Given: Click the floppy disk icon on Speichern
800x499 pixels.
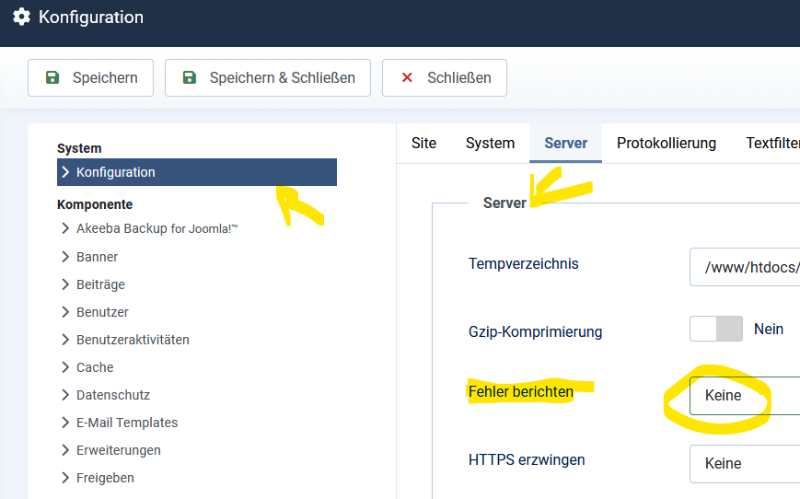Looking at the screenshot, I should click(53, 78).
